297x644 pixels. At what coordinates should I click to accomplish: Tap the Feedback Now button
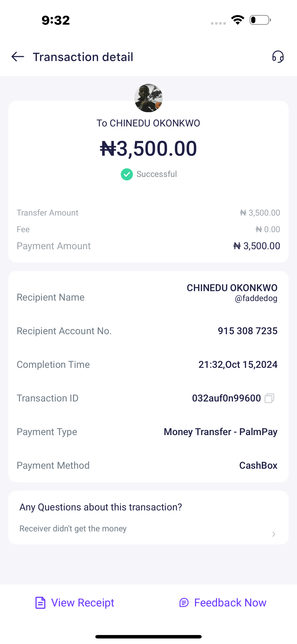(x=230, y=603)
